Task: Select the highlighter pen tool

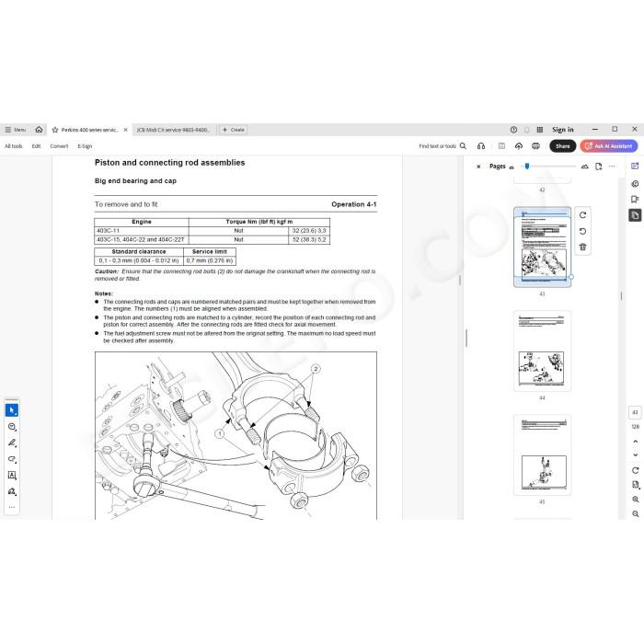Action: (x=12, y=443)
